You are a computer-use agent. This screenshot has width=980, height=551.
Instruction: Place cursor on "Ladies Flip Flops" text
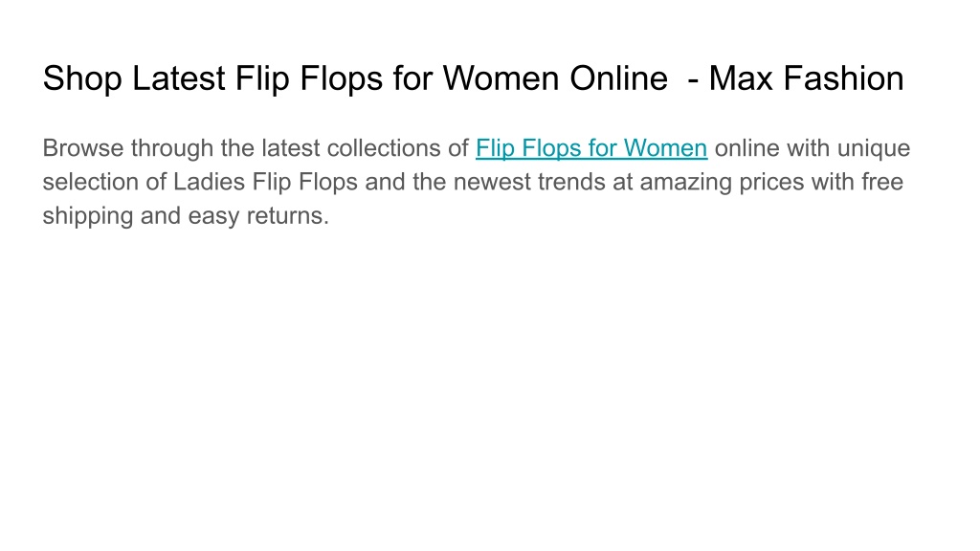(266, 182)
